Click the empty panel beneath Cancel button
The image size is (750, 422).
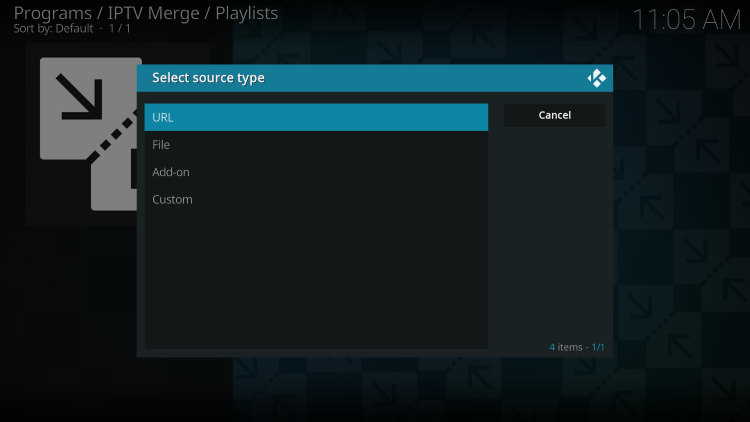pyautogui.click(x=554, y=230)
